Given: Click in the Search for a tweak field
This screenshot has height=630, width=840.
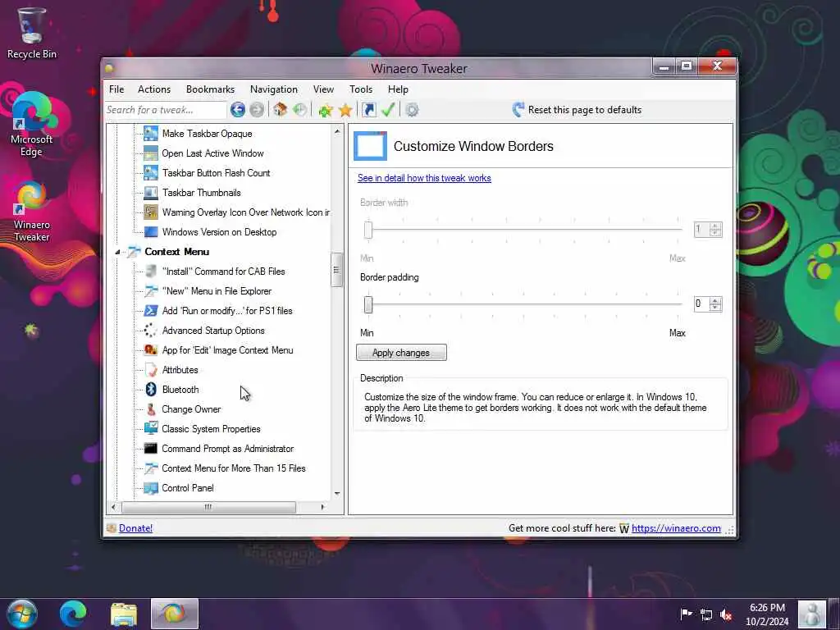Looking at the screenshot, I should point(165,110).
